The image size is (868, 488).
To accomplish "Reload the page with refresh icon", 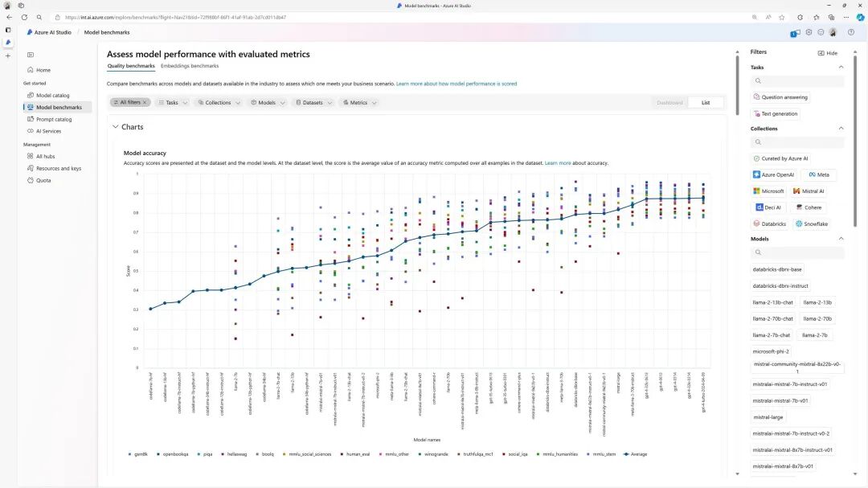I will [24, 17].
